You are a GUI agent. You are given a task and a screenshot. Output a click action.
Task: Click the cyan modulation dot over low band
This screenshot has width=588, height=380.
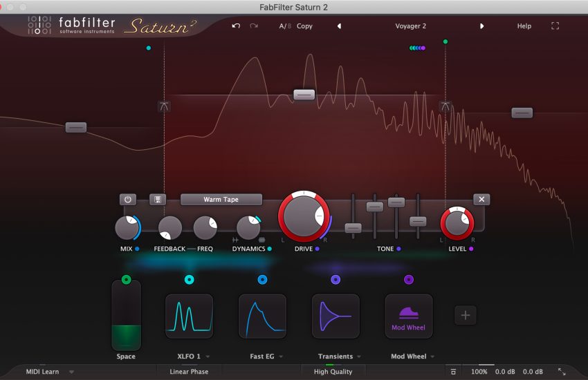tap(149, 48)
